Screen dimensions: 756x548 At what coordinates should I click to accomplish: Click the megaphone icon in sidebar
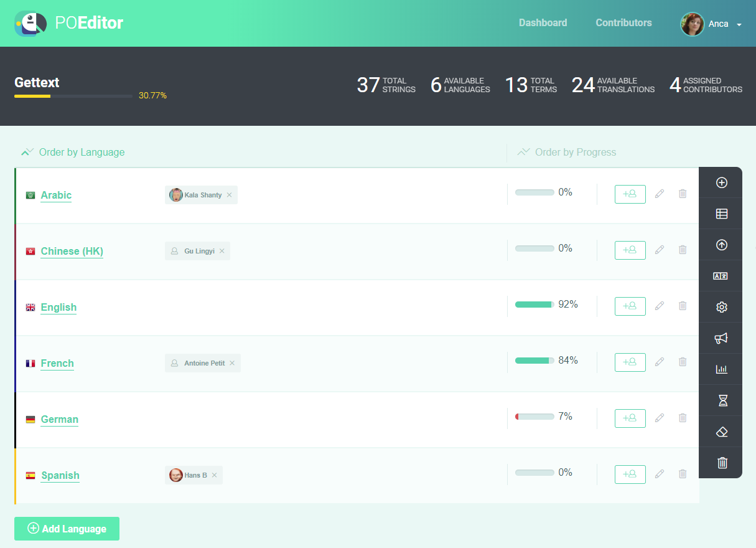[x=721, y=338]
